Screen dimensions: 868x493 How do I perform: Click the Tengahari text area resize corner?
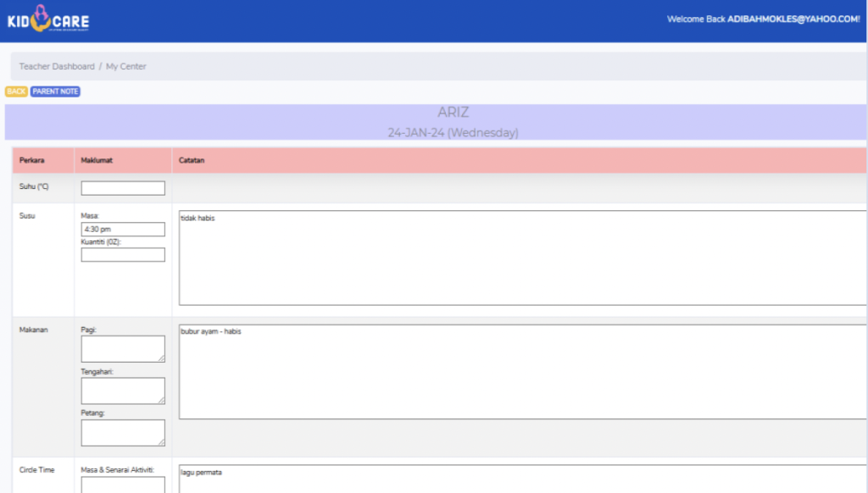[162, 401]
